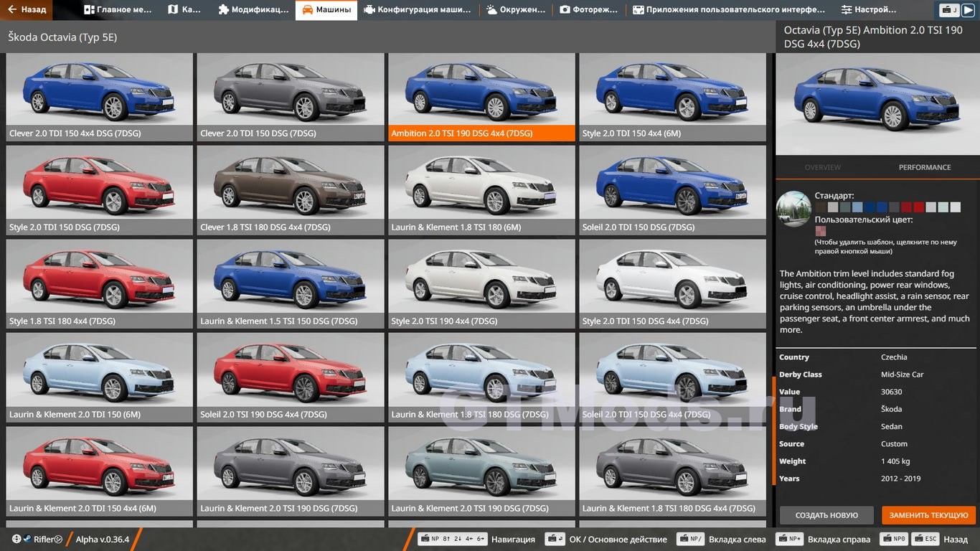Click the Steam Rifler account icon
This screenshot has width=980, height=551.
(27, 540)
